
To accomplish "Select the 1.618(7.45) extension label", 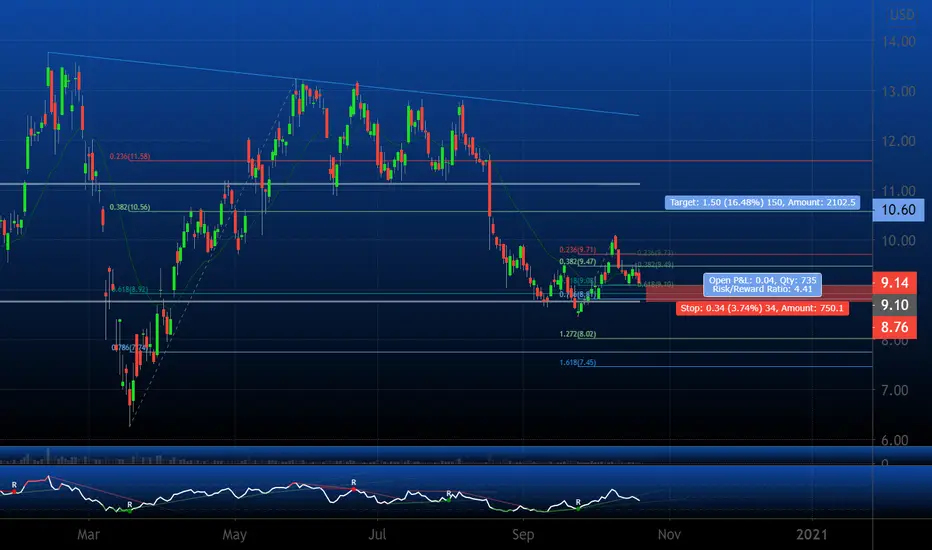I will tap(577, 363).
